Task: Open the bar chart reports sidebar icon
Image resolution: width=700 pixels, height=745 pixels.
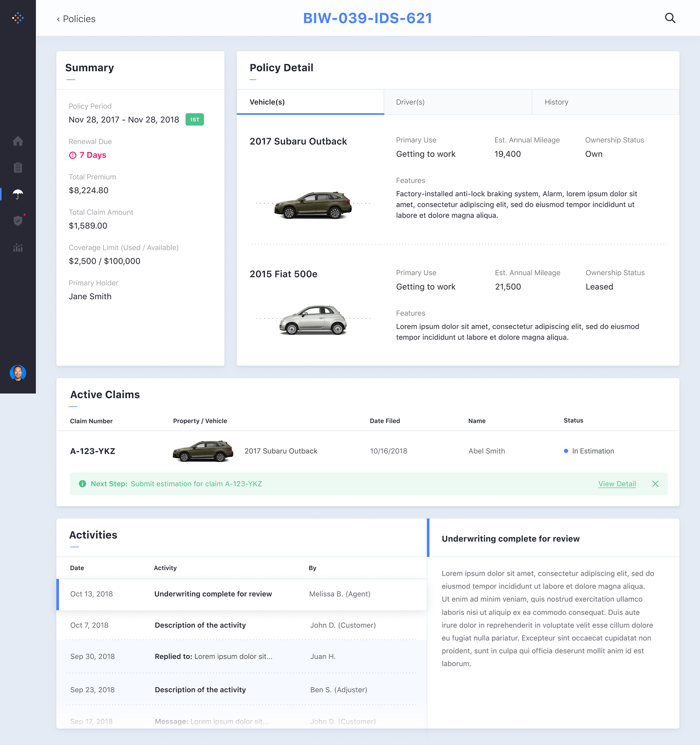Action: click(x=17, y=248)
